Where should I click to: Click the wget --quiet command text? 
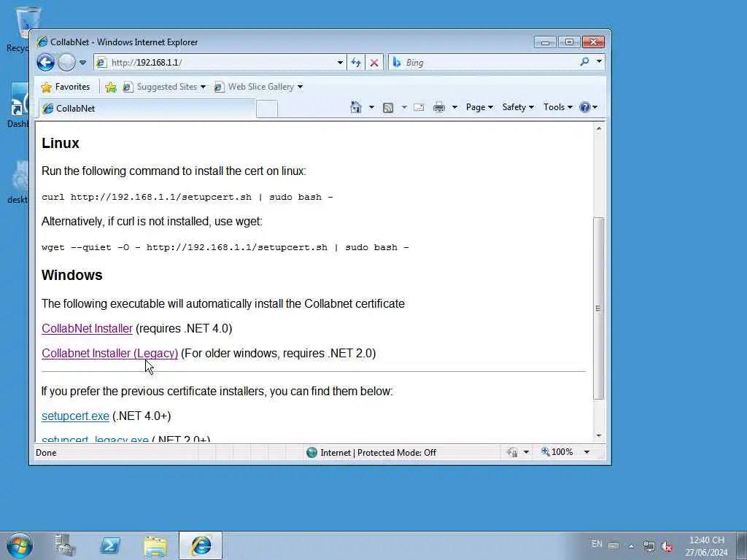(x=225, y=248)
